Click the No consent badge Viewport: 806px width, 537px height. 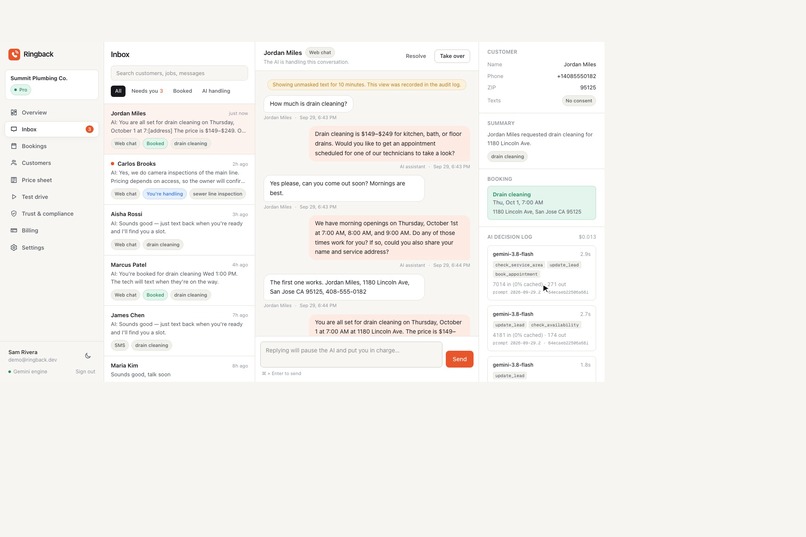pyautogui.click(x=579, y=101)
